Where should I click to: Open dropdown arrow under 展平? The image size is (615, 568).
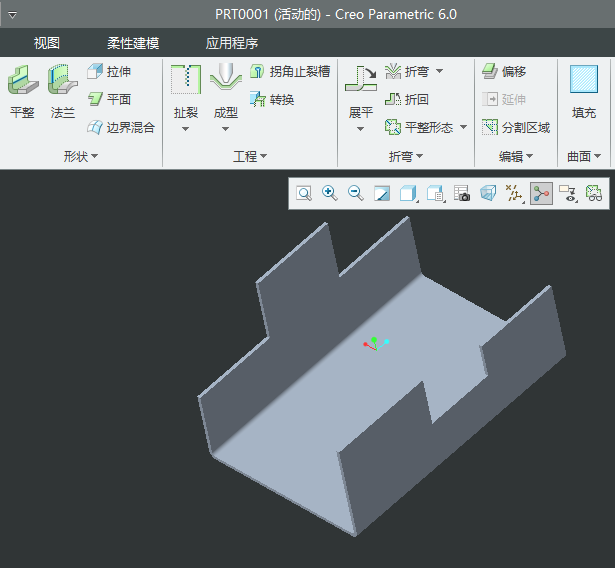(360, 129)
